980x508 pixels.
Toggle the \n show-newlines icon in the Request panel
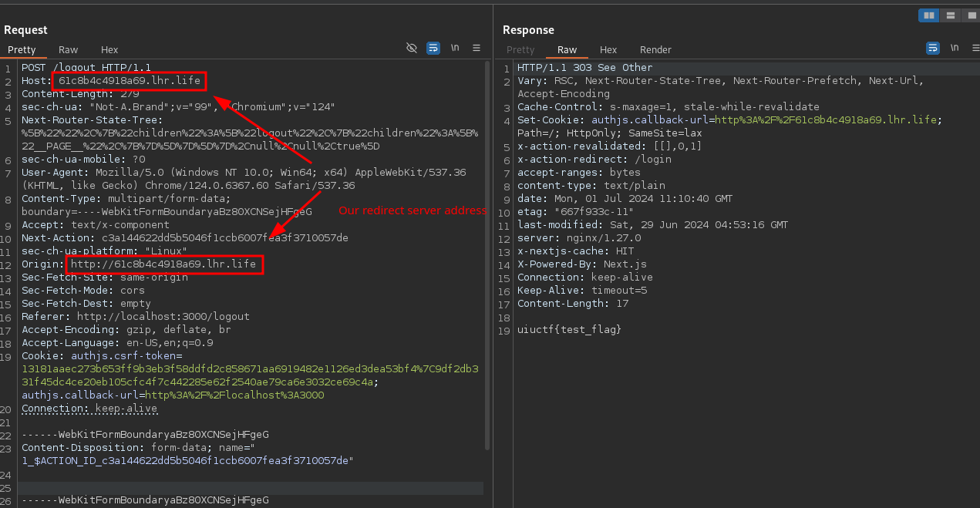(455, 48)
